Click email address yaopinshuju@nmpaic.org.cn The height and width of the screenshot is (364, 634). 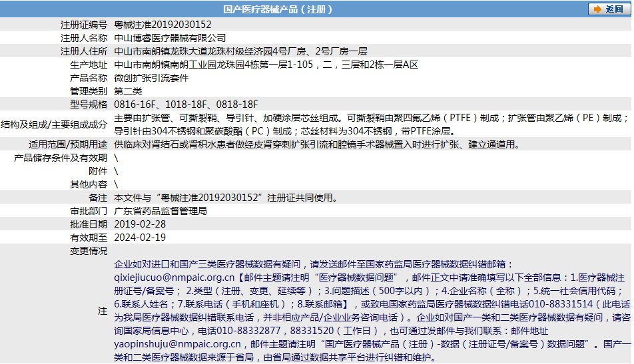click(x=178, y=344)
